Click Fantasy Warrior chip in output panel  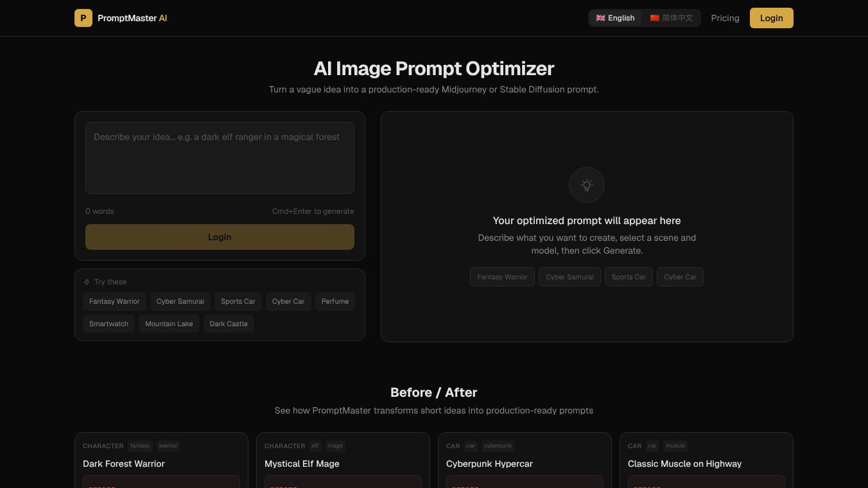(502, 277)
